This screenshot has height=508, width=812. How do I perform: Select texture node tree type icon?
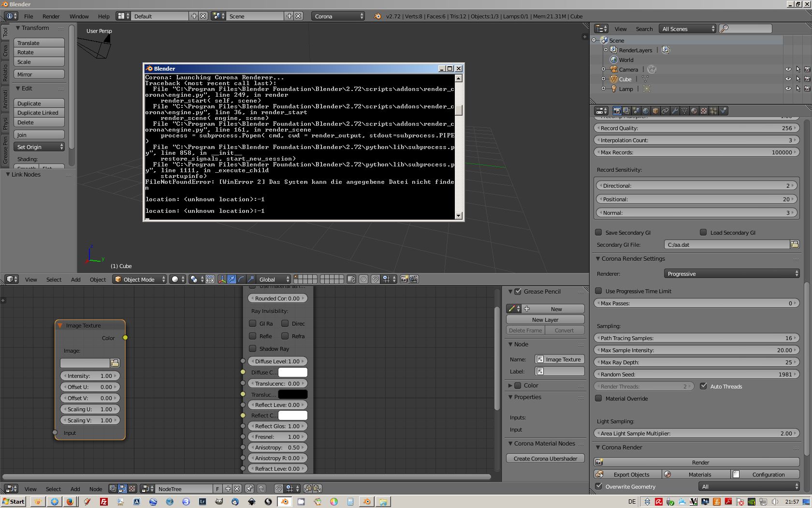132,489
